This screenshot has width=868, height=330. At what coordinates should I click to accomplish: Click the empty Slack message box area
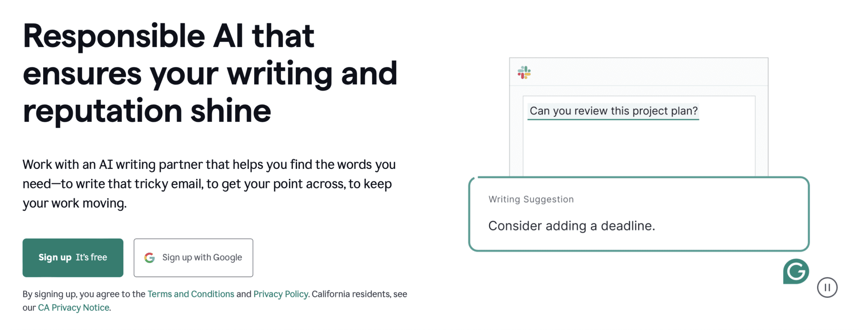[x=639, y=148]
